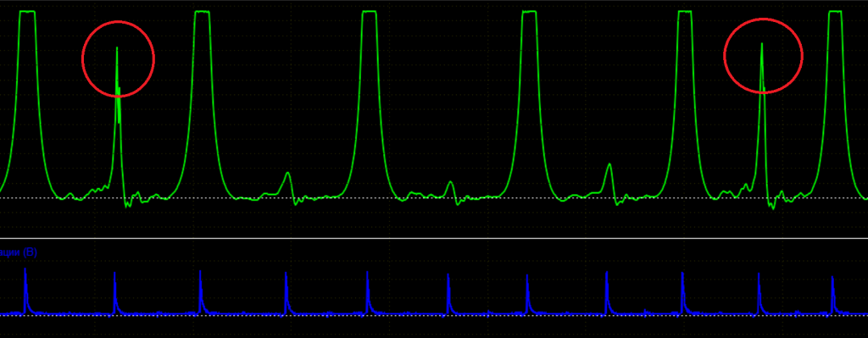Click the second red-circled green spike

[x=762, y=67]
